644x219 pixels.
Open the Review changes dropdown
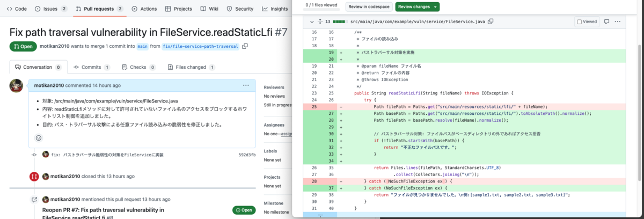point(418,6)
